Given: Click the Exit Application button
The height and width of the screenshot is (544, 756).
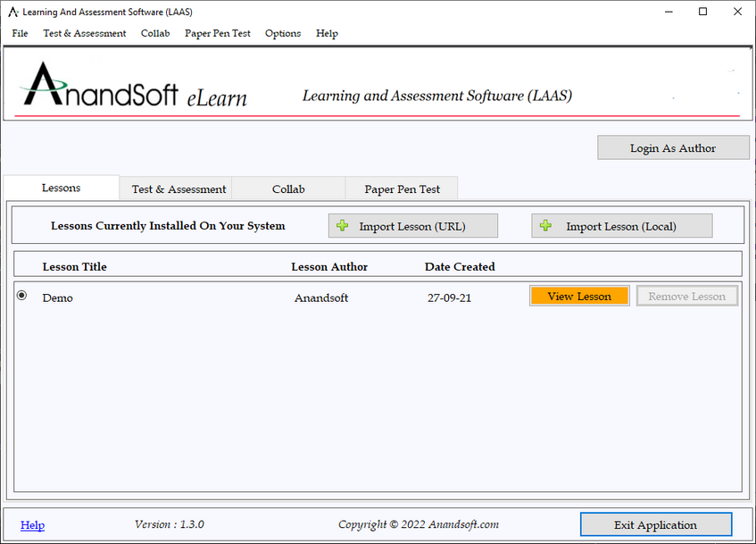Looking at the screenshot, I should [655, 524].
